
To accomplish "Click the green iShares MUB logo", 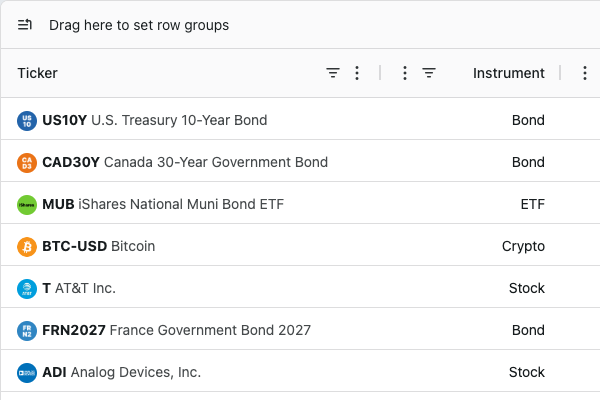I will point(27,205).
